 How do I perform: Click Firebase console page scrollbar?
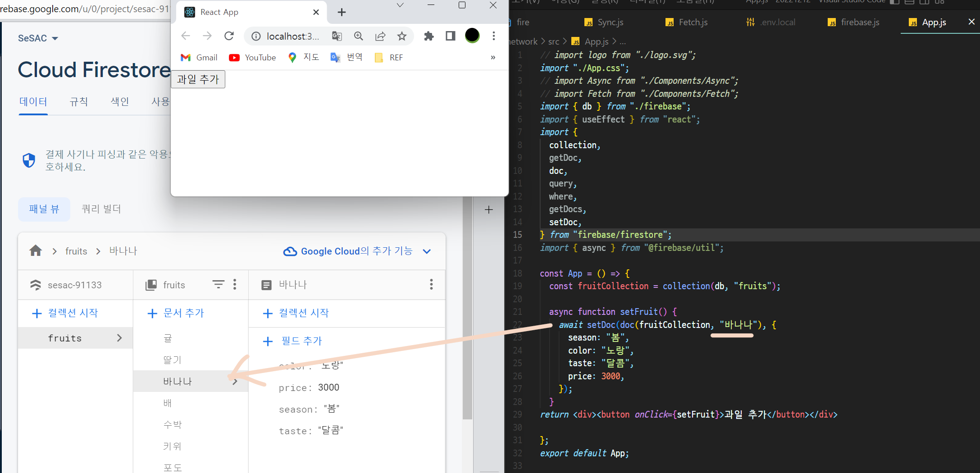(468, 308)
